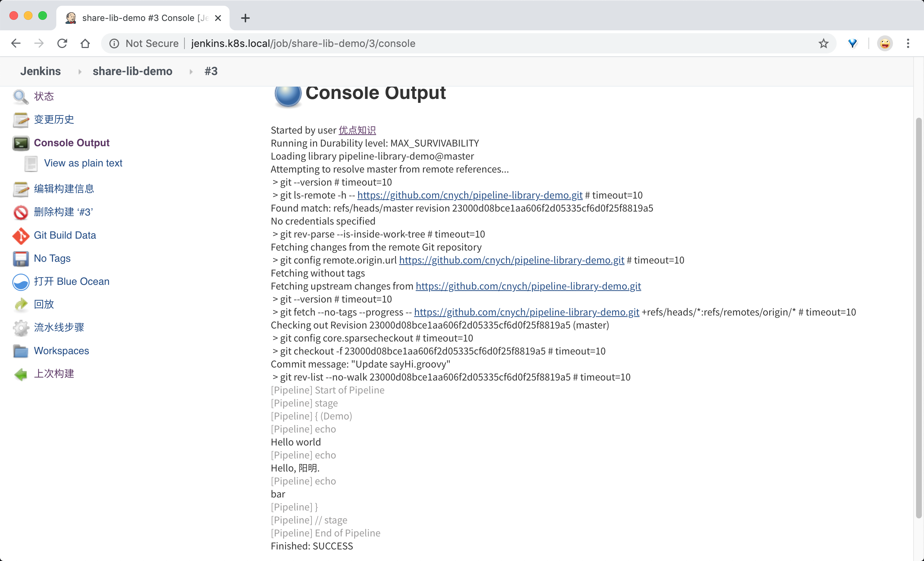Open the No Tags entry
This screenshot has width=924, height=561.
pos(52,258)
